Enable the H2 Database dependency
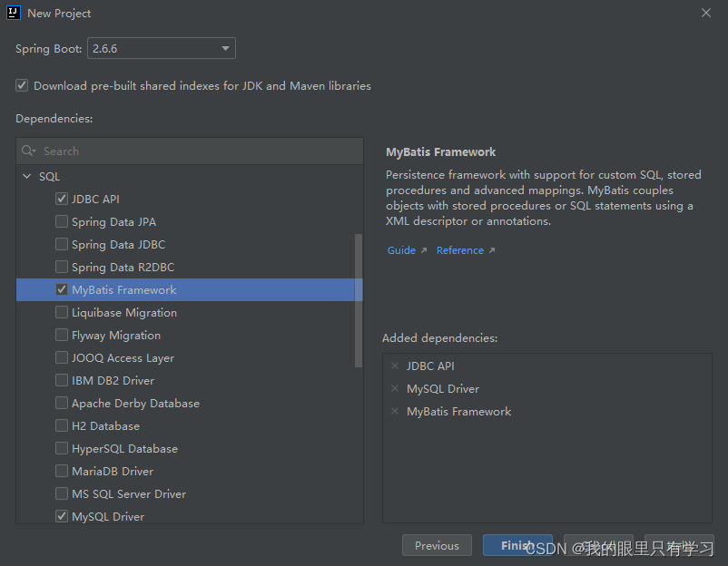The width and height of the screenshot is (728, 566). pyautogui.click(x=62, y=425)
